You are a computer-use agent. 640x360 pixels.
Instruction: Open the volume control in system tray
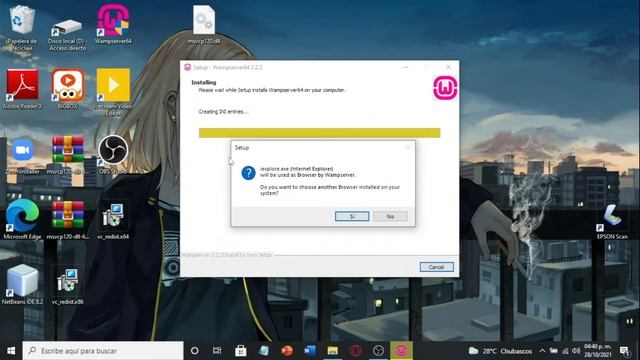coord(576,351)
